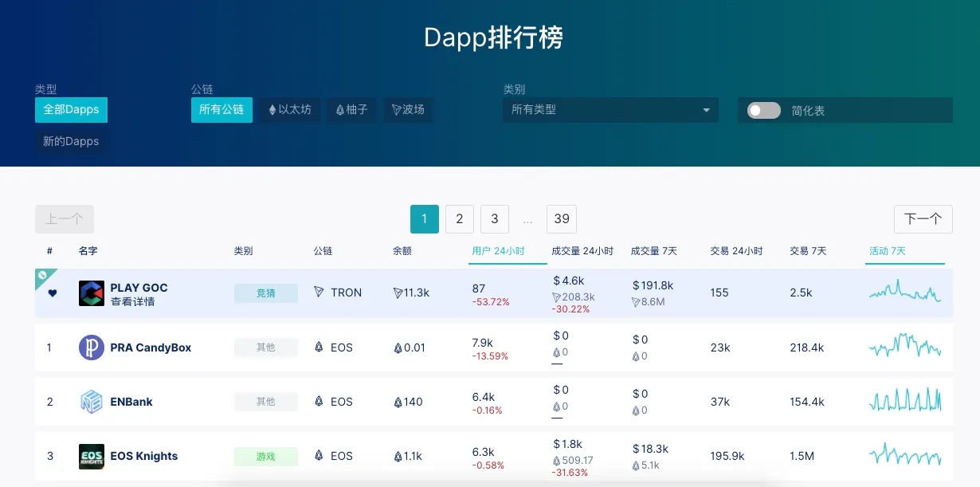Screen dimensions: 980x487
Task: Click the 7.9k users value
Action: point(483,343)
